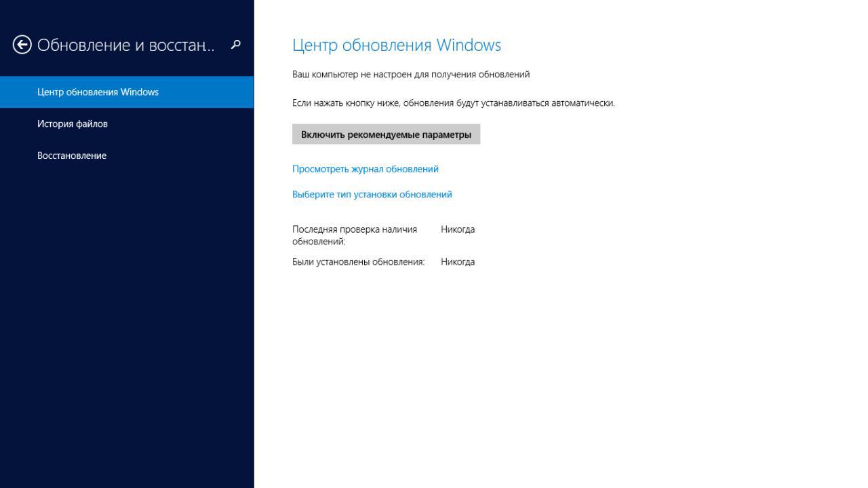This screenshot has height=488, width=868.
Task: Click the word "автоматически" in the description
Action: (583, 103)
